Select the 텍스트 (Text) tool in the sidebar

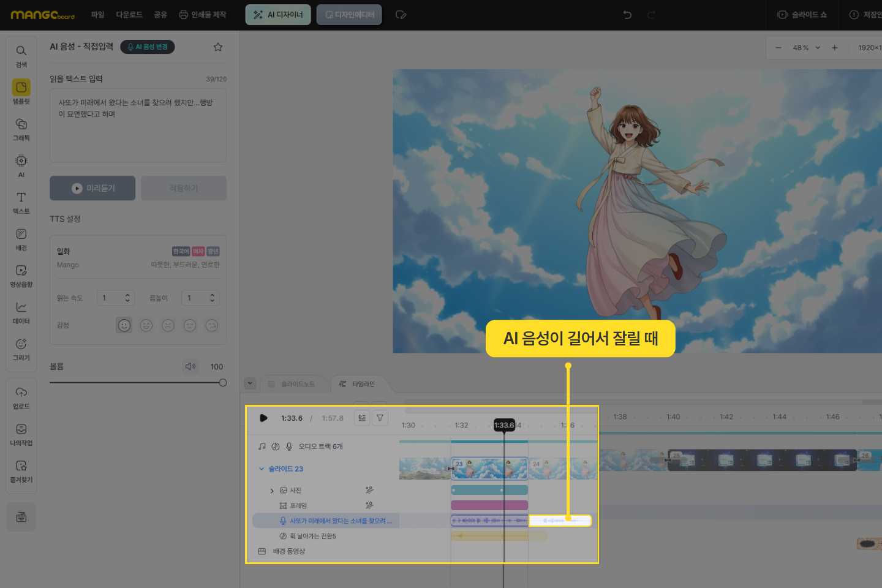(x=21, y=202)
